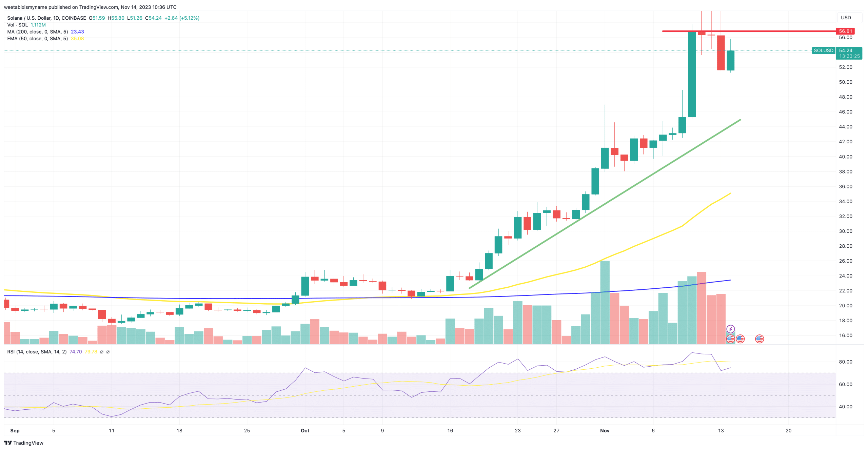This screenshot has width=868, height=450.
Task: Click the last ∅ symbol in the RSI legend
Action: tap(108, 352)
